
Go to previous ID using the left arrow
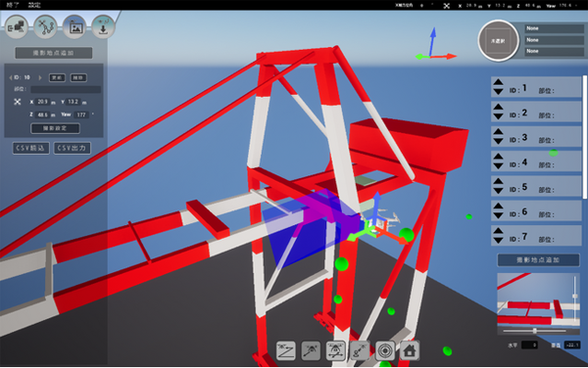pos(11,78)
